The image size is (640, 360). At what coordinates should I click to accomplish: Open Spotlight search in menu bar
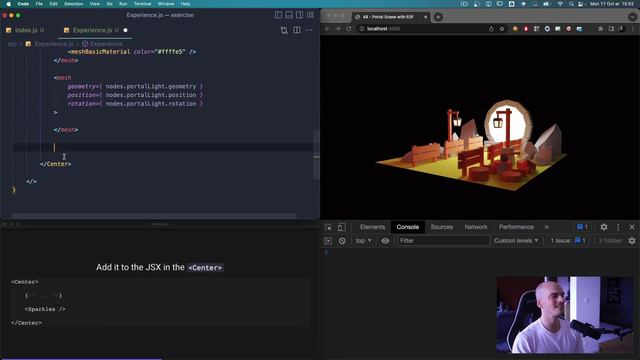pyautogui.click(x=571, y=4)
